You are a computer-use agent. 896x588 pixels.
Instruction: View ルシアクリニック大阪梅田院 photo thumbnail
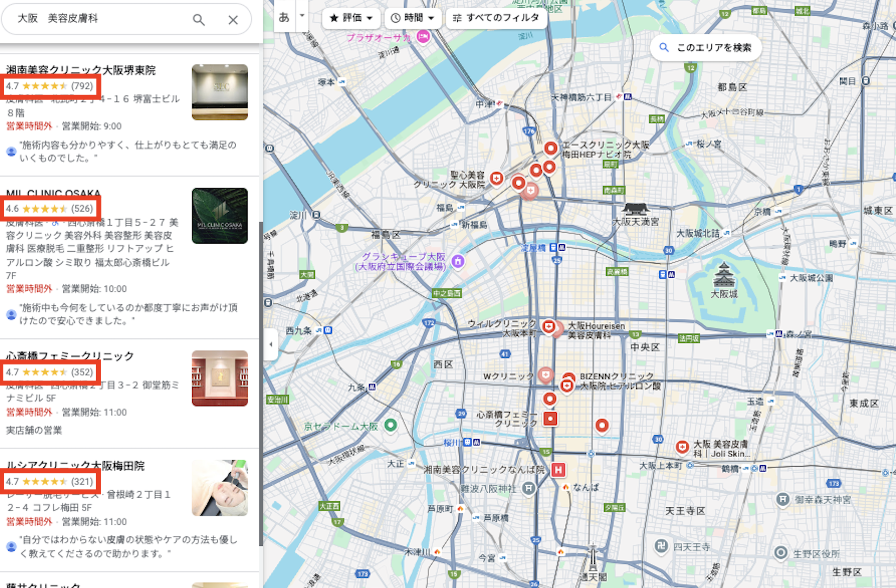220,488
